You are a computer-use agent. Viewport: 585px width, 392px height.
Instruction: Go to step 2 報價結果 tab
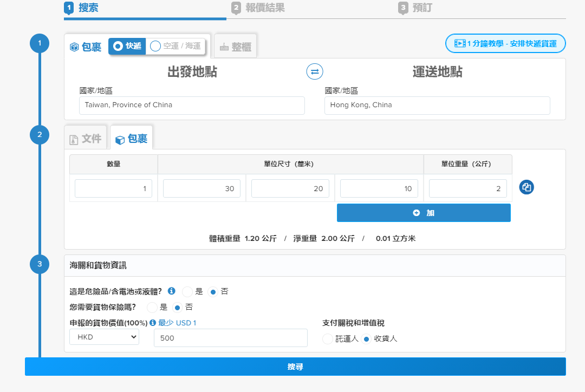pyautogui.click(x=258, y=8)
